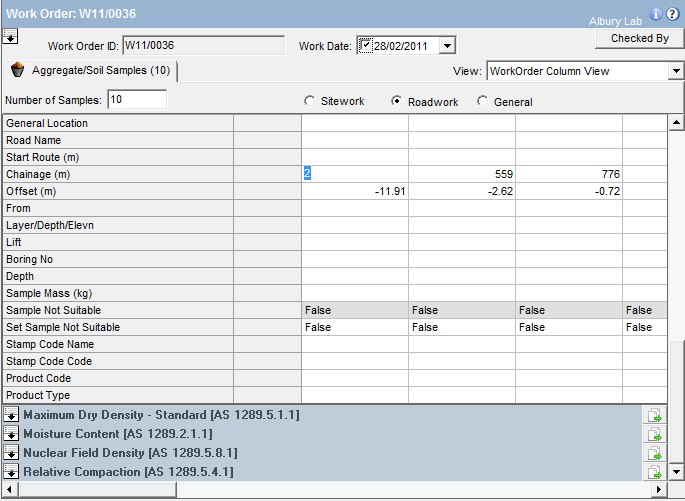Click export icon for Moisture Content row
The height and width of the screenshot is (501, 685).
[x=655, y=434]
